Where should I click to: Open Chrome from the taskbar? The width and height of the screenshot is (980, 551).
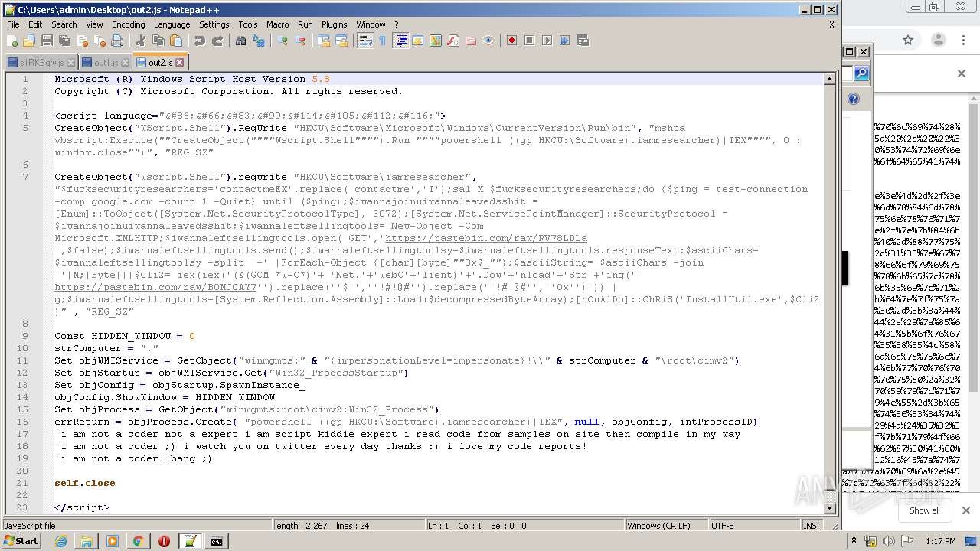tap(138, 541)
